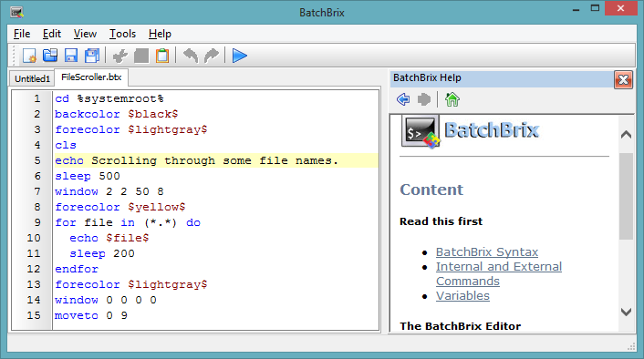
Task: Click 'echo $file$' on line 10
Action: (x=109, y=239)
